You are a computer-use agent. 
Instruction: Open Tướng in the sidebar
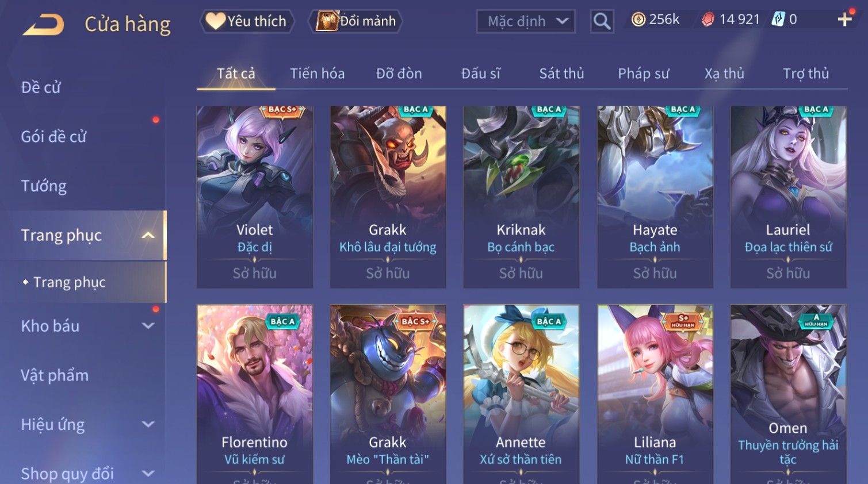click(44, 186)
